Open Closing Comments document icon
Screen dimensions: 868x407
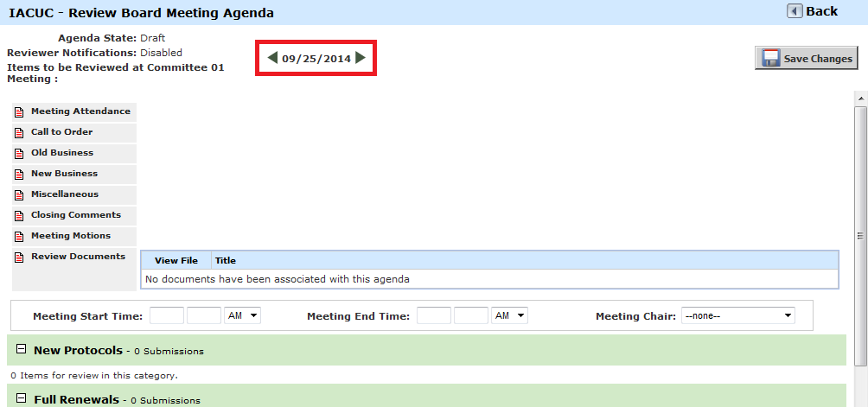point(19,216)
